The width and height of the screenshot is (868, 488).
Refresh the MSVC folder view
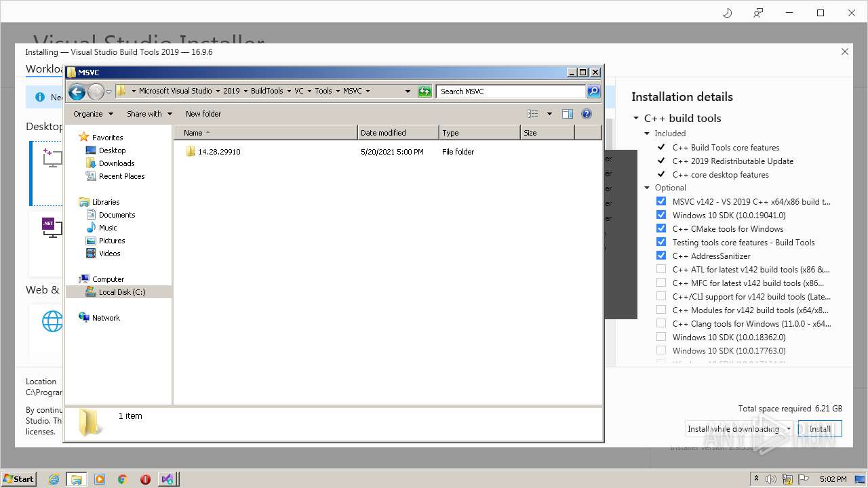[x=425, y=91]
